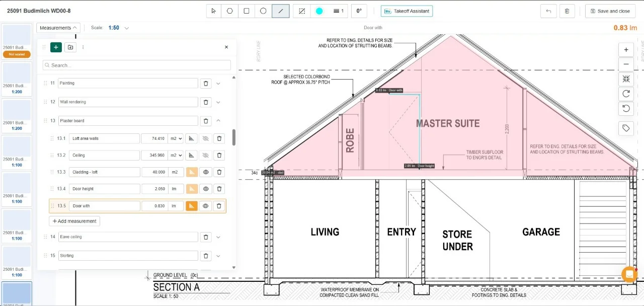The height and width of the screenshot is (306, 644).
Task: Click the measure icon for Loft area walls
Action: point(191,138)
